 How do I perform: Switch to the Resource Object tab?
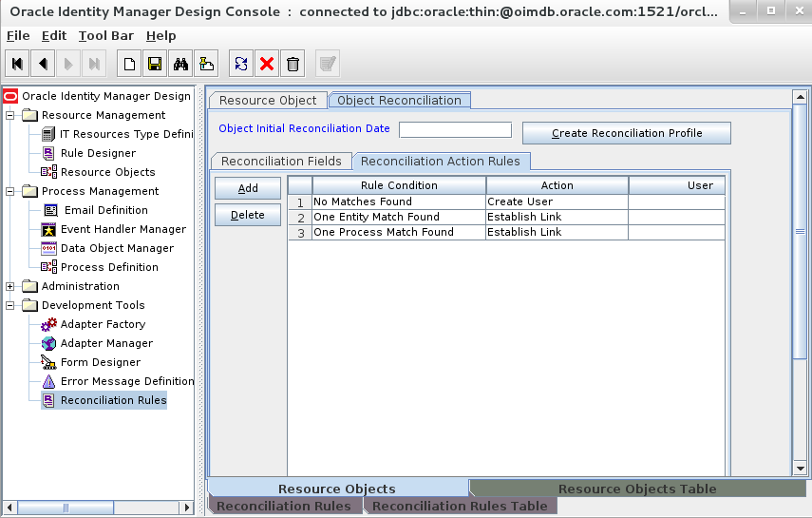pyautogui.click(x=268, y=100)
